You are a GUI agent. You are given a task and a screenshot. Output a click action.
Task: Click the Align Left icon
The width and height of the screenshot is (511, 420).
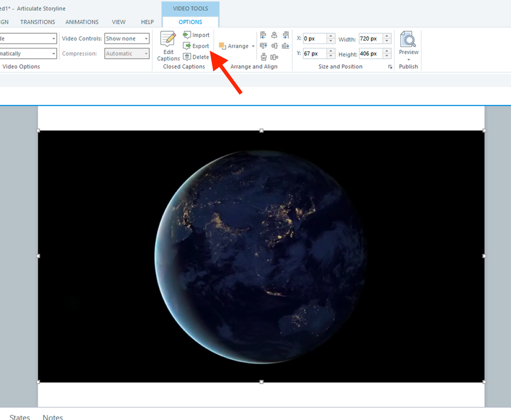pos(263,35)
